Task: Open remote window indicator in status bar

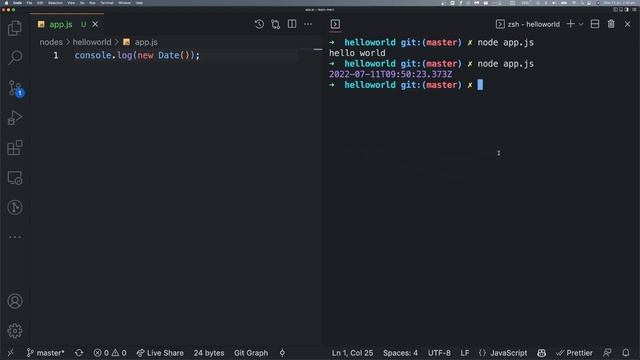Action: [11, 353]
